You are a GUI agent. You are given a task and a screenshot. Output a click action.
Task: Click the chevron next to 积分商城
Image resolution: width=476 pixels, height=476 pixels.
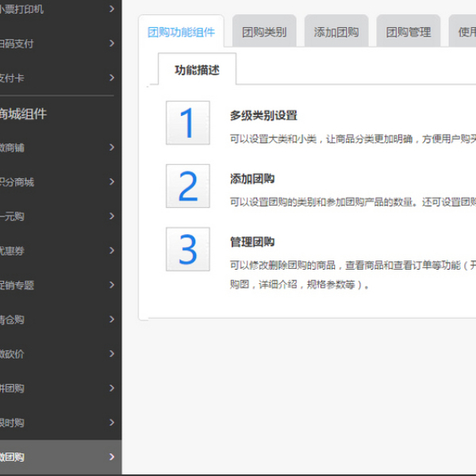[x=112, y=182]
